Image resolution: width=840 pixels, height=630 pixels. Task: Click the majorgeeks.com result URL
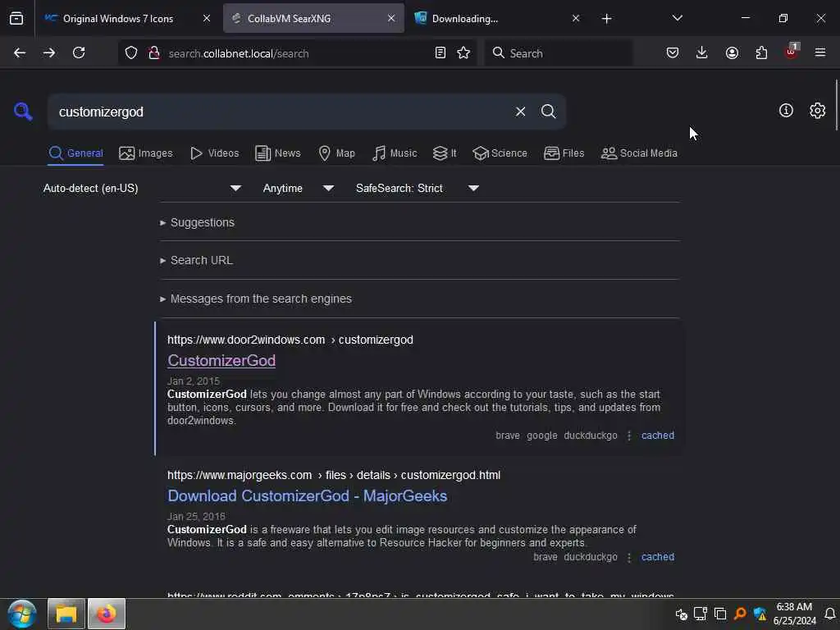tap(334, 475)
